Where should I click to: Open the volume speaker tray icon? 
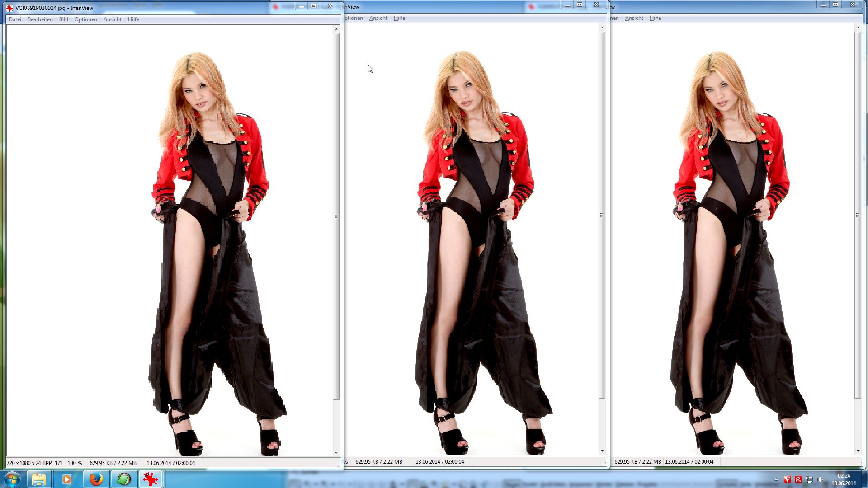pyautogui.click(x=821, y=480)
